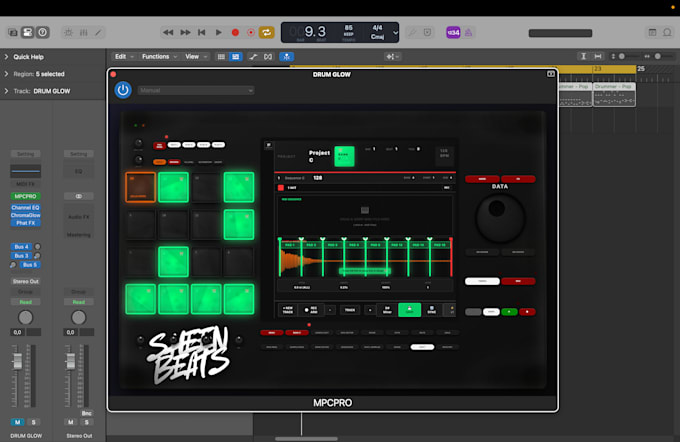Open the Functions menu
680x442 pixels.
point(159,57)
